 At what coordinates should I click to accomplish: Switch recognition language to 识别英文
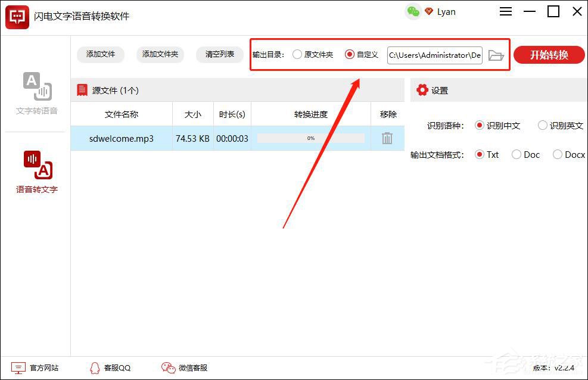click(542, 125)
